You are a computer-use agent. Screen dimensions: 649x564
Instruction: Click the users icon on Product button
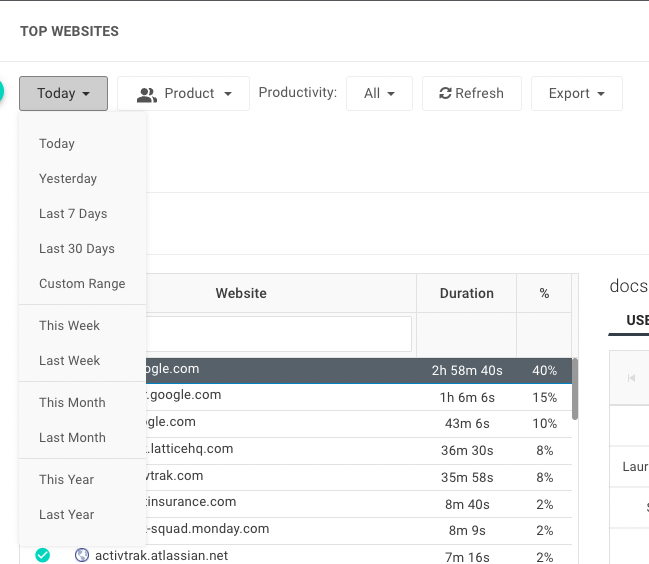pyautogui.click(x=147, y=94)
